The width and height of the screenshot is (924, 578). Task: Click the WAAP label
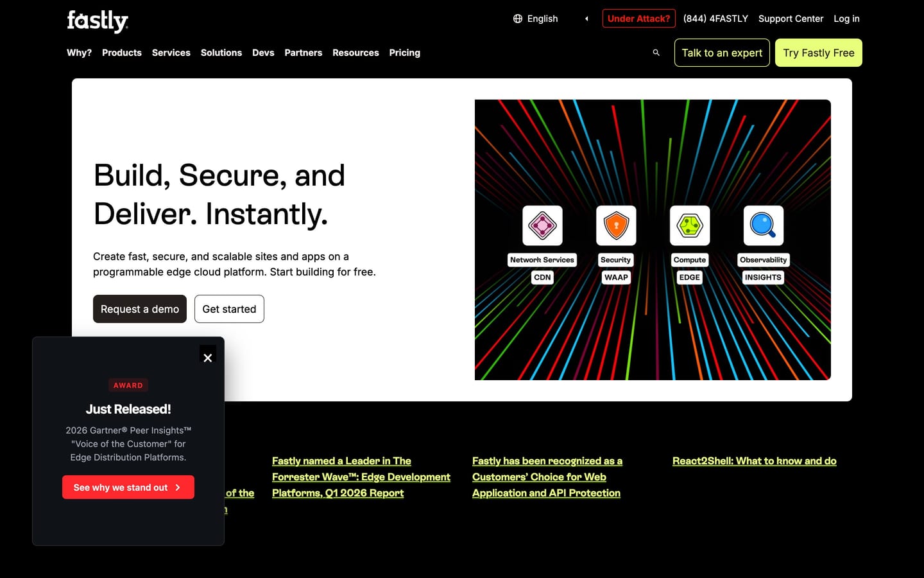[x=616, y=277]
